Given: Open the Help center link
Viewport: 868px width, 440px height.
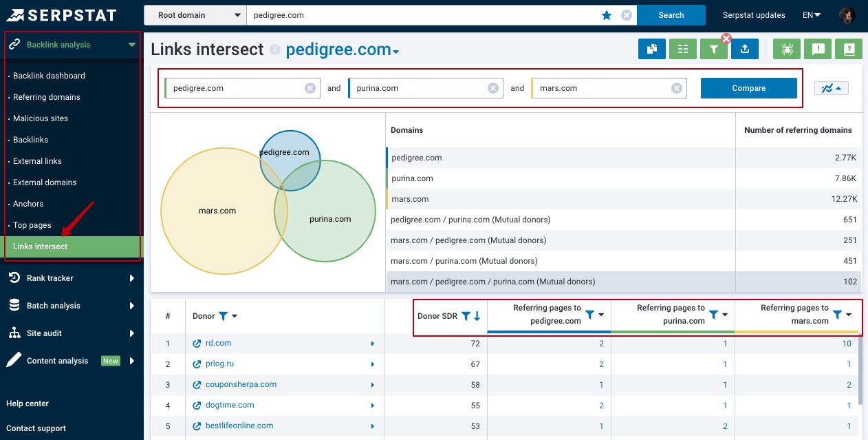Looking at the screenshot, I should click(x=28, y=404).
